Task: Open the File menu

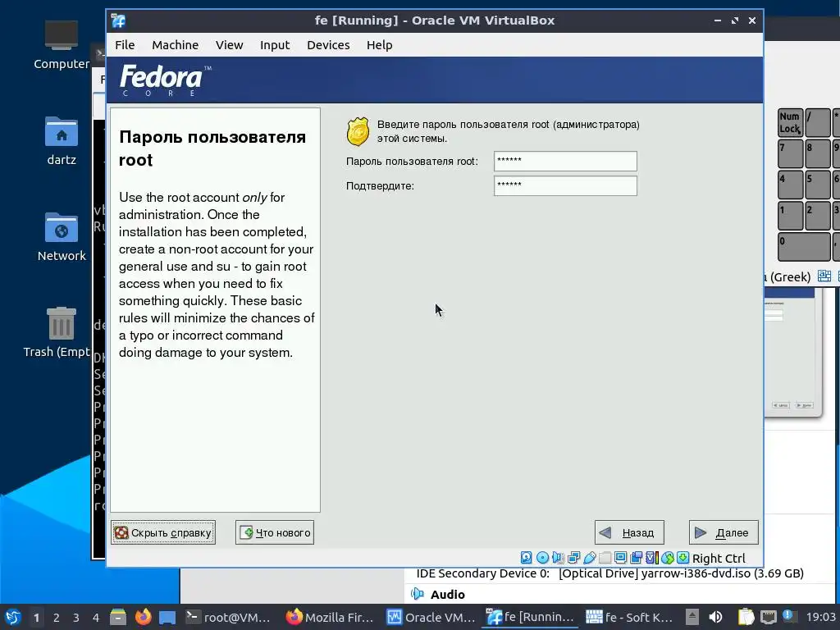Action: point(125,45)
